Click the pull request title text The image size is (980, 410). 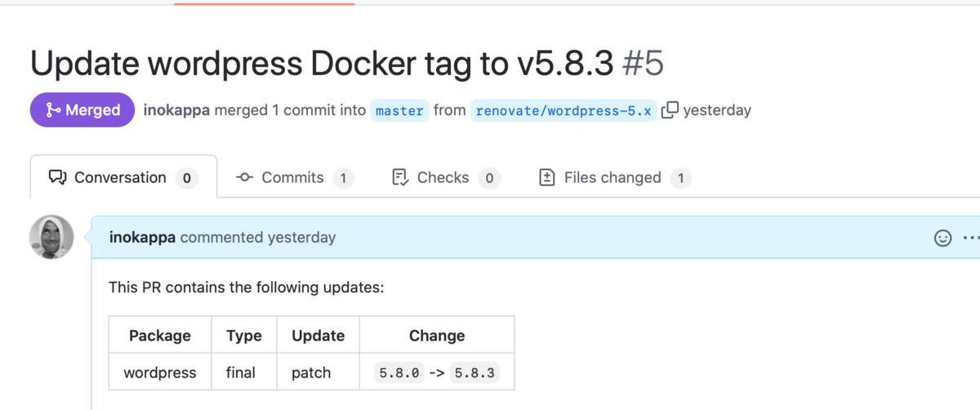(x=322, y=63)
